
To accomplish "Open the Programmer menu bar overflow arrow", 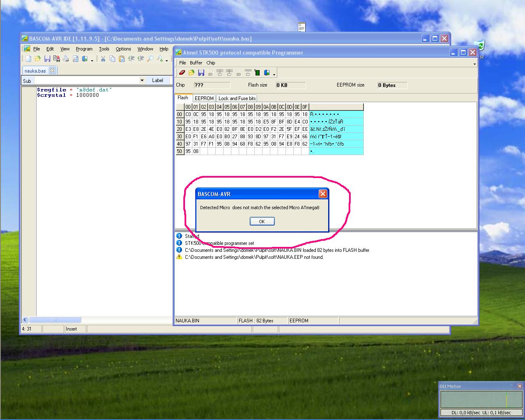I will point(475,64).
